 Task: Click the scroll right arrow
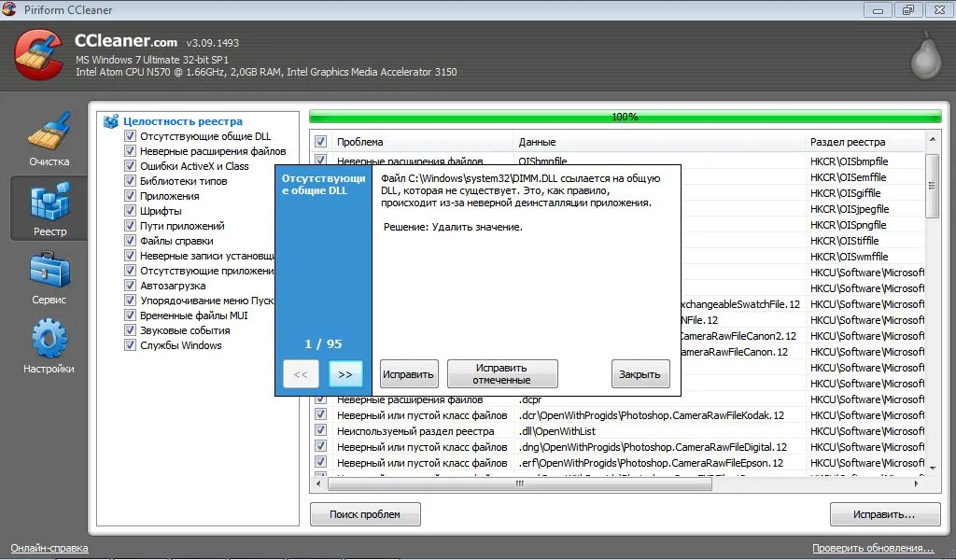click(917, 483)
